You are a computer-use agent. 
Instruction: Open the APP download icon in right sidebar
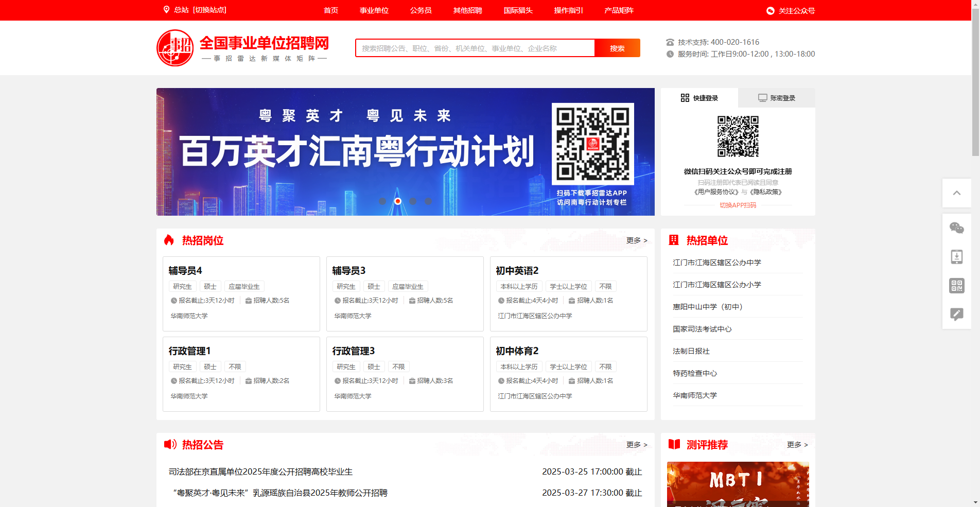point(957,256)
